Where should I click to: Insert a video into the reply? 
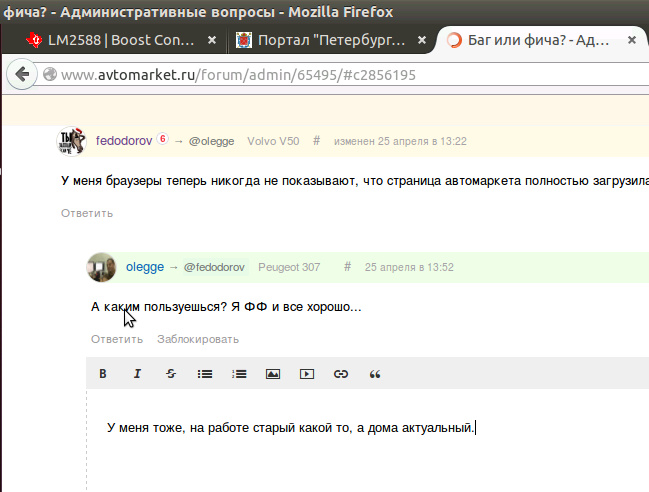(x=307, y=374)
